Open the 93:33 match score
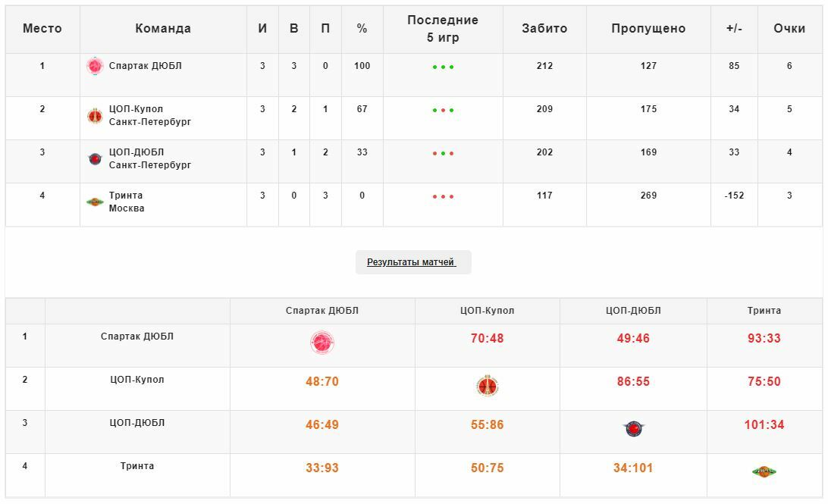Screen dimensions: 828x504 pos(764,338)
